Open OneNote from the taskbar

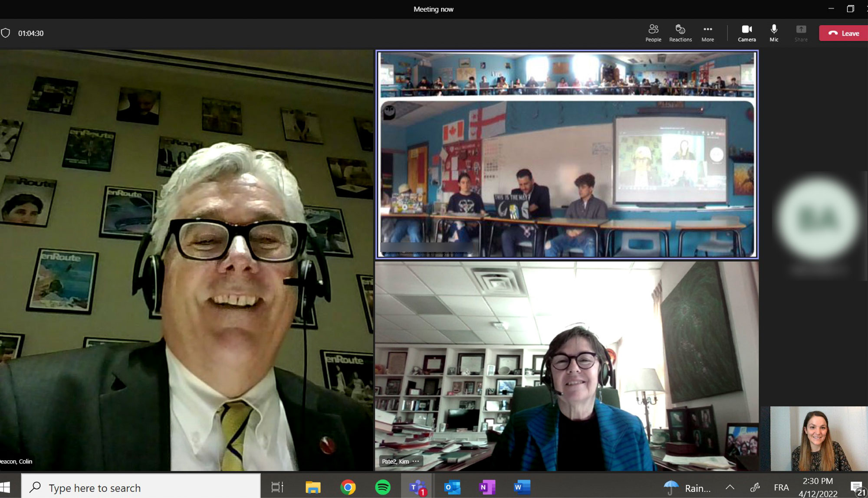[x=487, y=487]
